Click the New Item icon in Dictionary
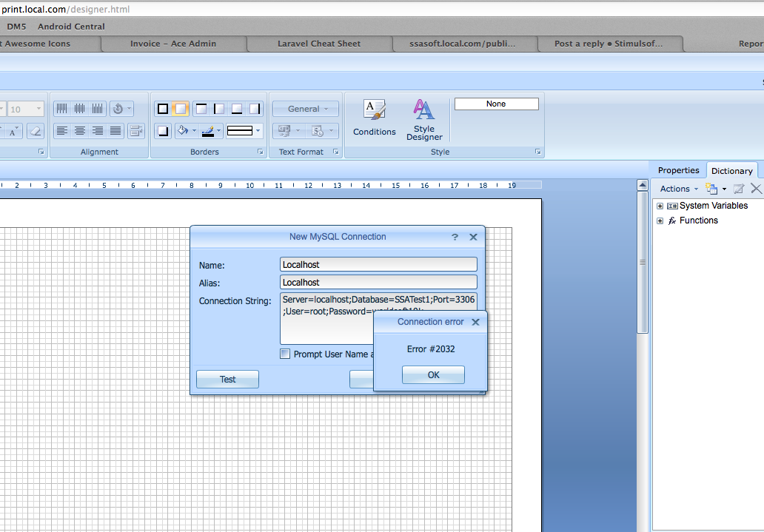Viewport: 764px width, 532px height. coord(712,189)
